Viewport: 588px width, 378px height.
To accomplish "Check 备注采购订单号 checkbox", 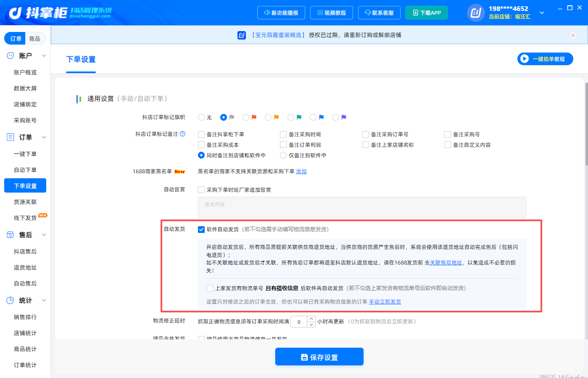I will click(366, 135).
